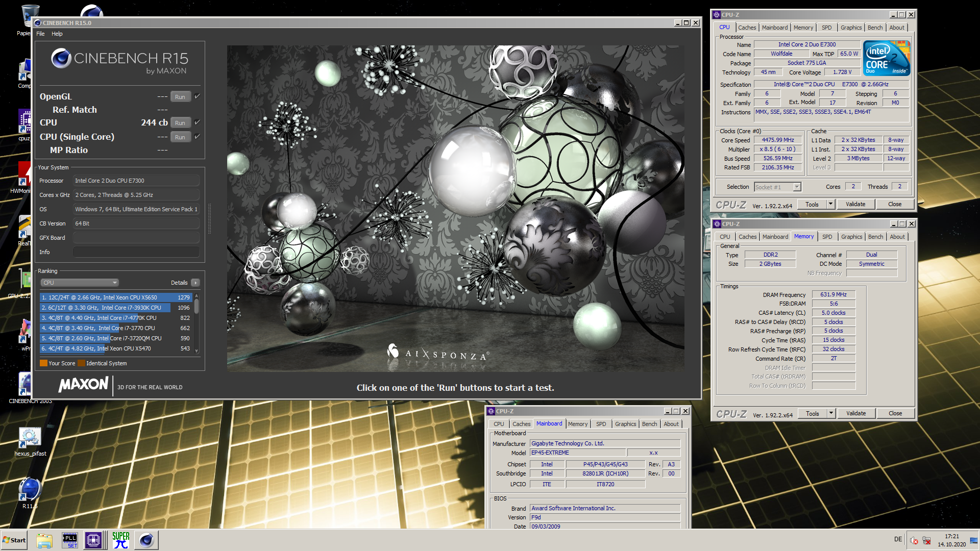Toggle the CPU test checkbox
The image size is (980, 551).
[x=198, y=122]
